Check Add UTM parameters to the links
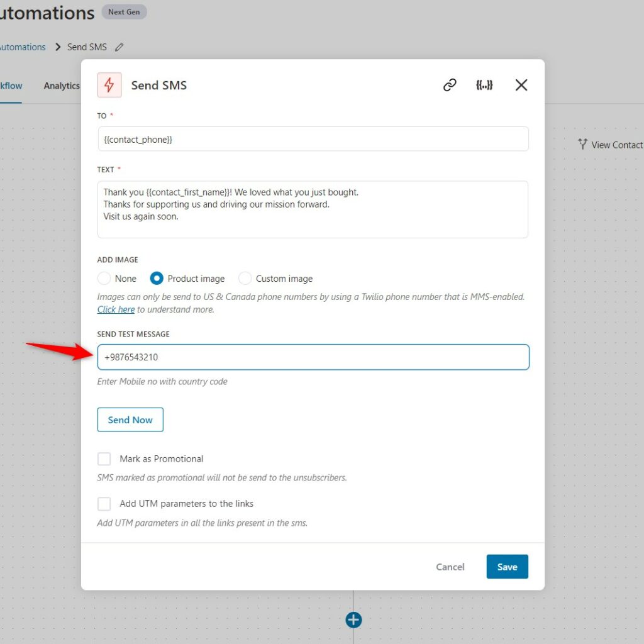 (x=104, y=504)
